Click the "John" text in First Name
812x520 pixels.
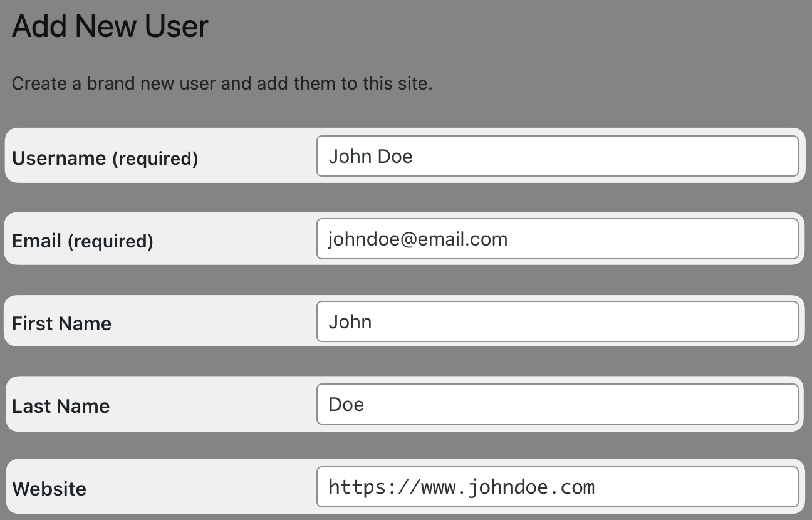click(350, 321)
